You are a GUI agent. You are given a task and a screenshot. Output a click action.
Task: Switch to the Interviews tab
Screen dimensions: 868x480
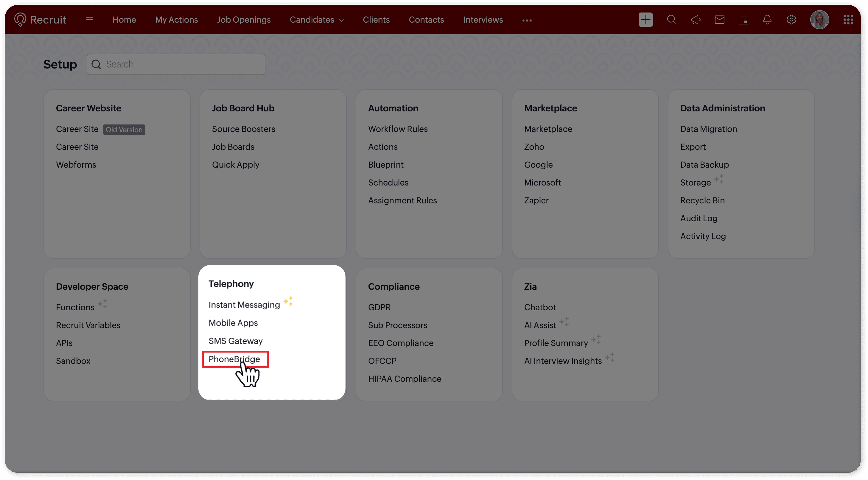tap(483, 20)
